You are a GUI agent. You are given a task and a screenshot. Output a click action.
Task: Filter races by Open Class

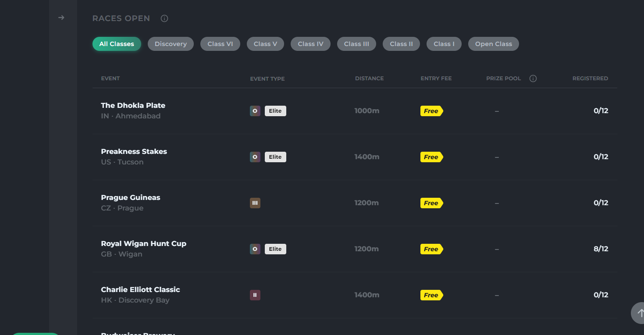pyautogui.click(x=494, y=44)
